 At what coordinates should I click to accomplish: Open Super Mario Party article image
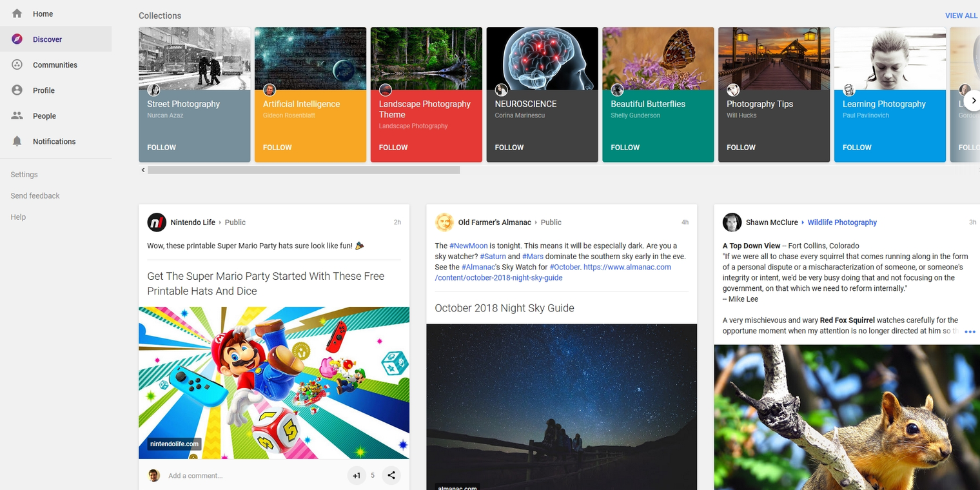tap(274, 383)
